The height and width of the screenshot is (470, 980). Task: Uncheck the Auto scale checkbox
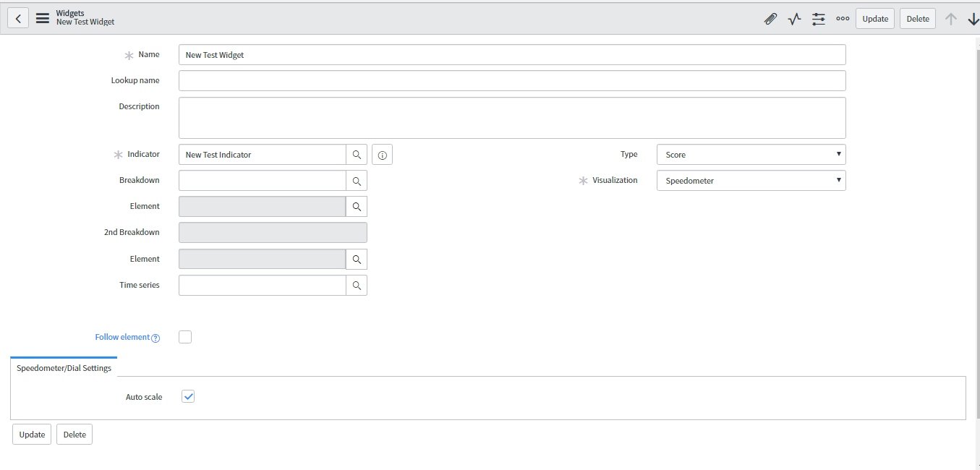click(188, 396)
